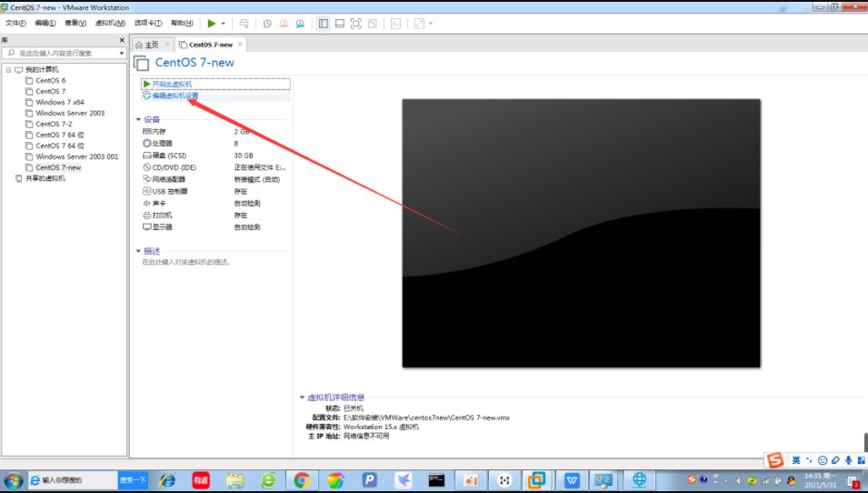Open the 帮助(H) menu
Viewport: 868px width, 493px height.
(x=182, y=23)
